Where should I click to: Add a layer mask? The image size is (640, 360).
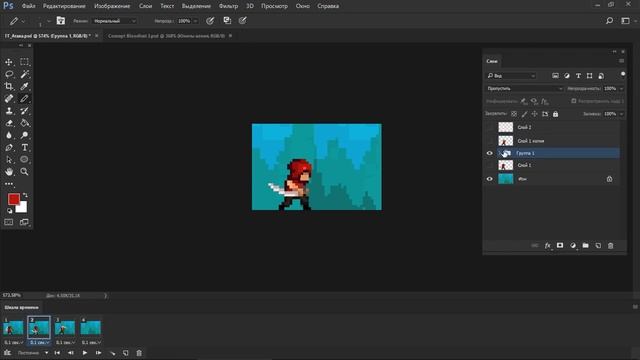tap(560, 246)
